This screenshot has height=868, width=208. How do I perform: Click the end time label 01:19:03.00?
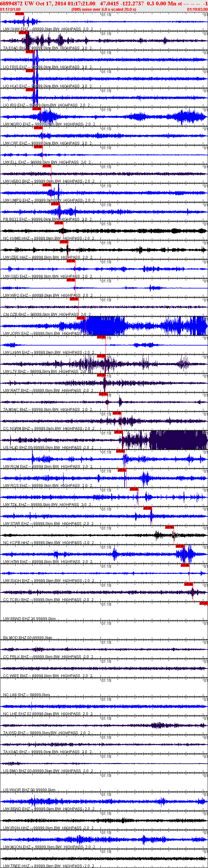pos(197,10)
